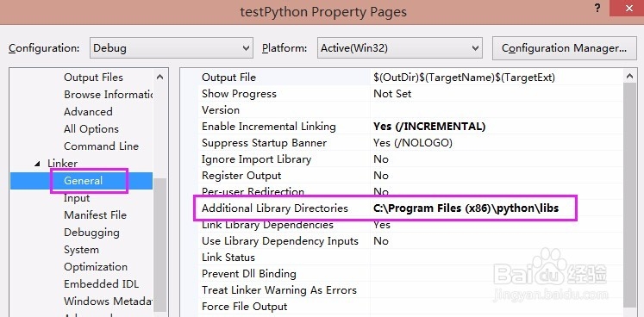644x317 pixels.
Task: Select Command Line in the tree
Action: coord(101,146)
